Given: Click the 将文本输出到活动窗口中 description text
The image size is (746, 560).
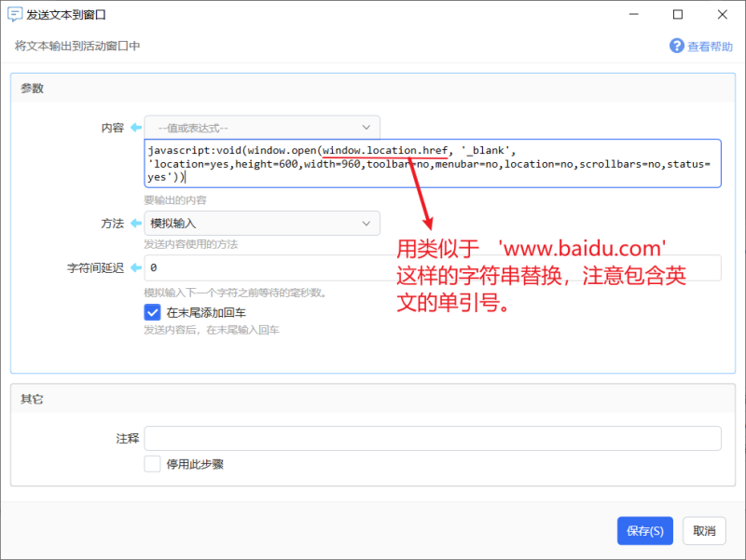Looking at the screenshot, I should (x=77, y=46).
